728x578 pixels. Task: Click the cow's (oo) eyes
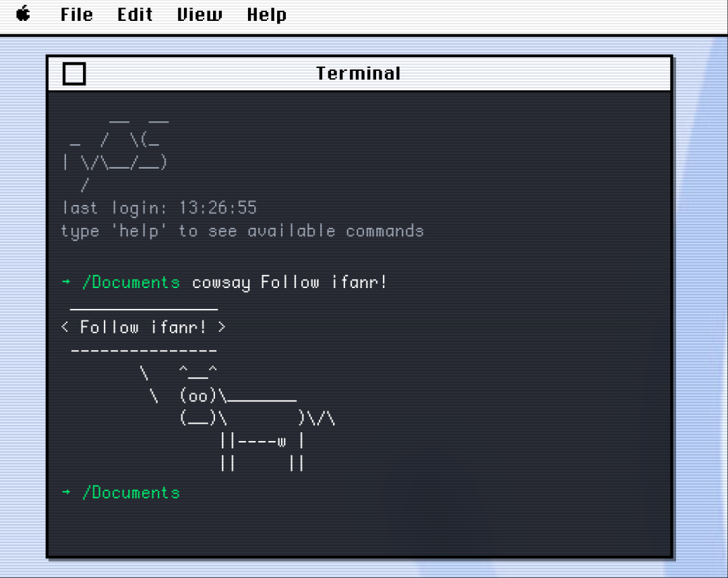(x=198, y=396)
